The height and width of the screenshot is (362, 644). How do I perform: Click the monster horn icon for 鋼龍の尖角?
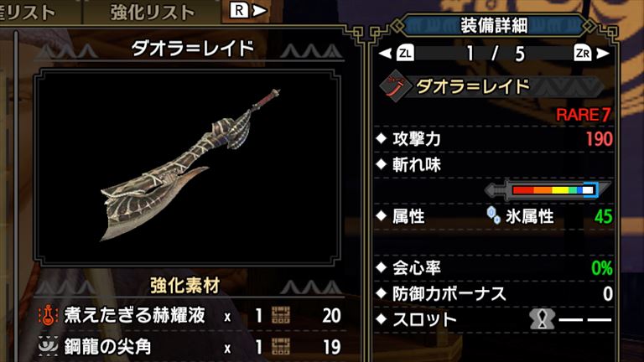[x=48, y=346]
